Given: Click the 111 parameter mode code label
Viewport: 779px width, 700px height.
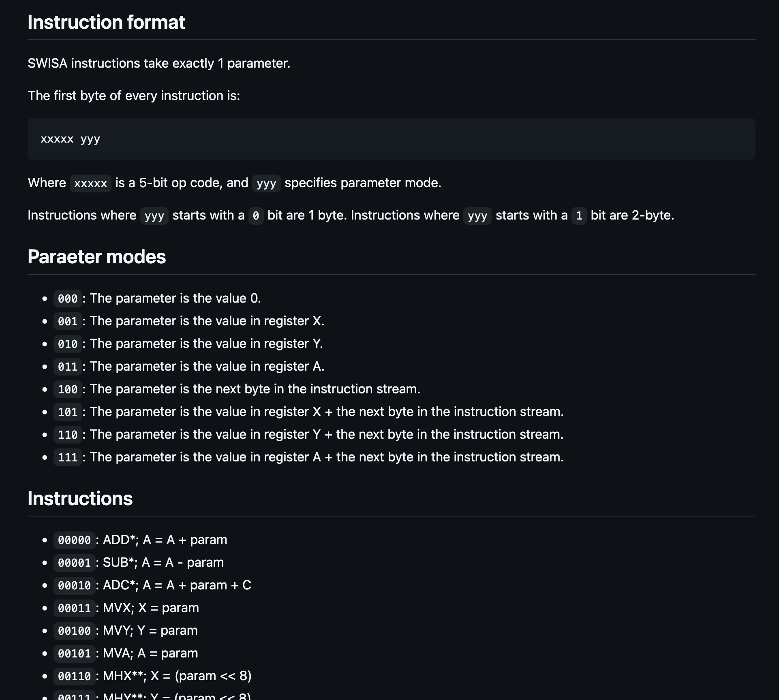Looking at the screenshot, I should 68,457.
